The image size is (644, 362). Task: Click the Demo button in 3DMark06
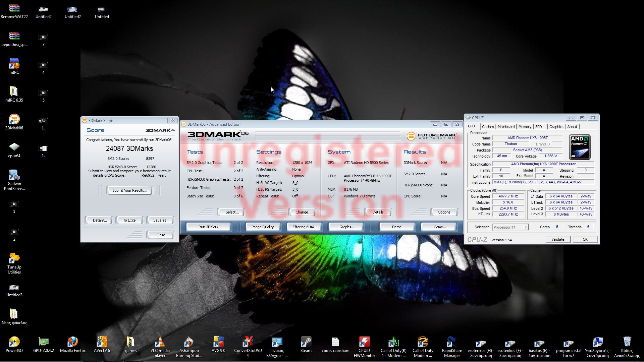pyautogui.click(x=398, y=227)
